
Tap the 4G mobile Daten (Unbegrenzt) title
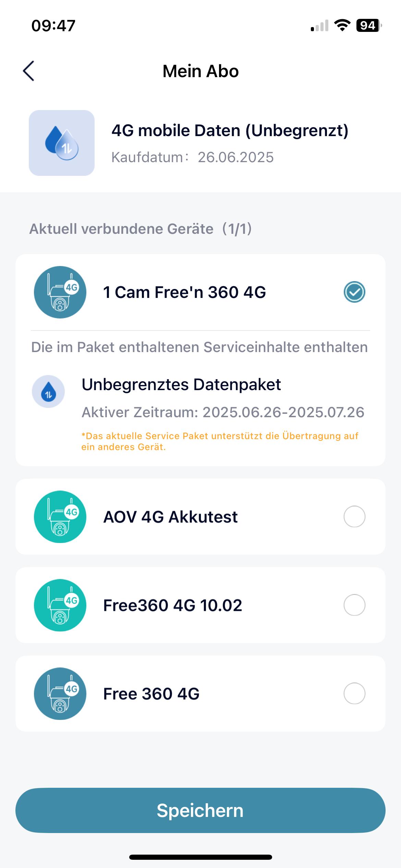pos(230,131)
